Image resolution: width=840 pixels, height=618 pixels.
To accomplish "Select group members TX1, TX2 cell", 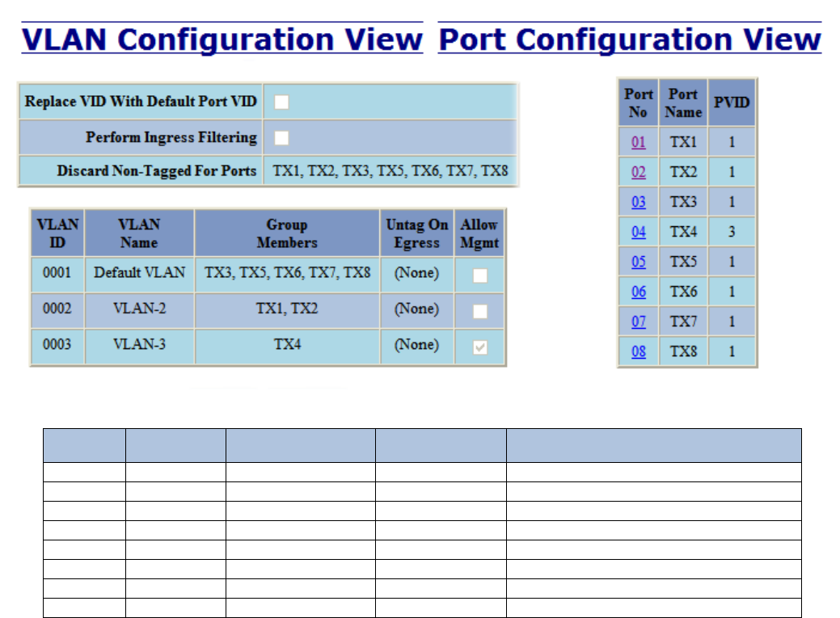I will tap(287, 310).
